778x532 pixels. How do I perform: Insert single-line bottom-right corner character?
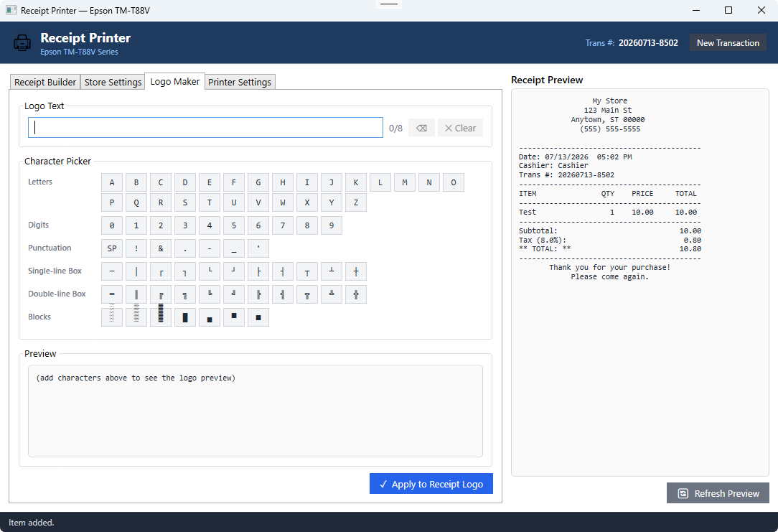click(x=234, y=271)
